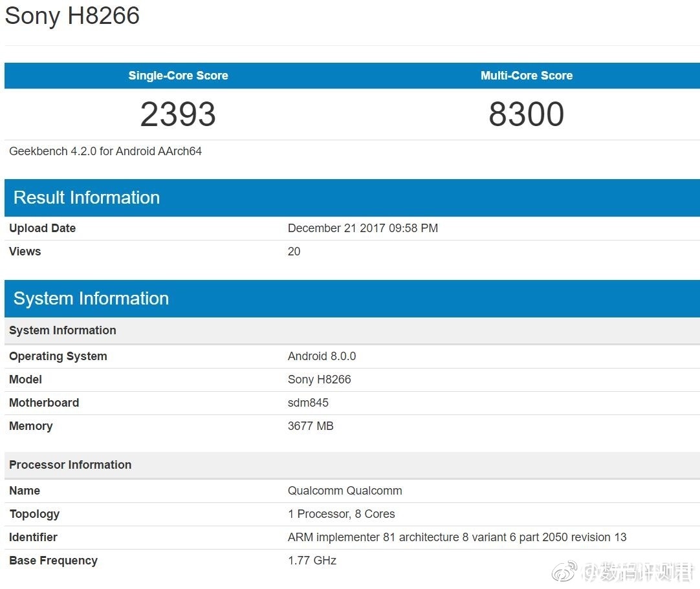
Task: Select the Operating System Android 8.0.0 value
Action: pyautogui.click(x=322, y=356)
